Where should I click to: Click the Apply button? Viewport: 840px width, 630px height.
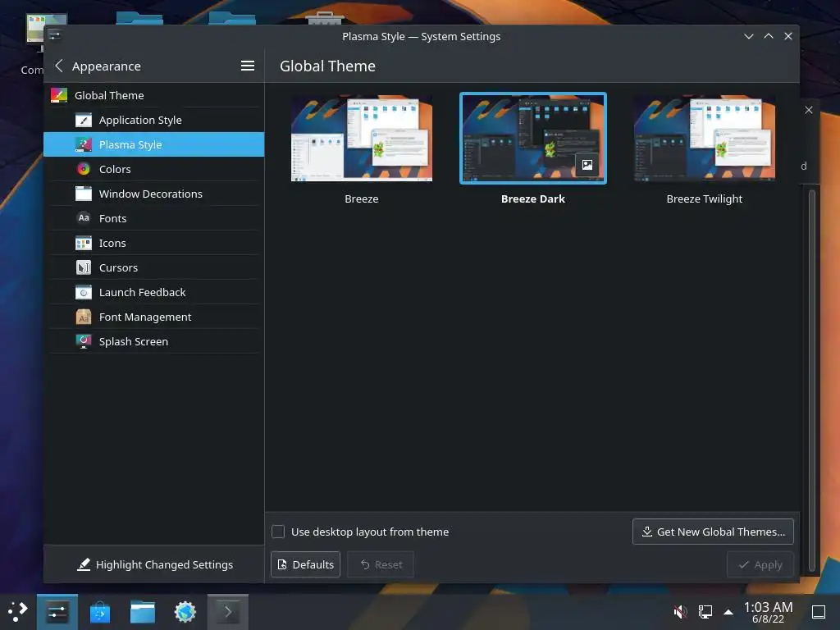[x=760, y=564]
